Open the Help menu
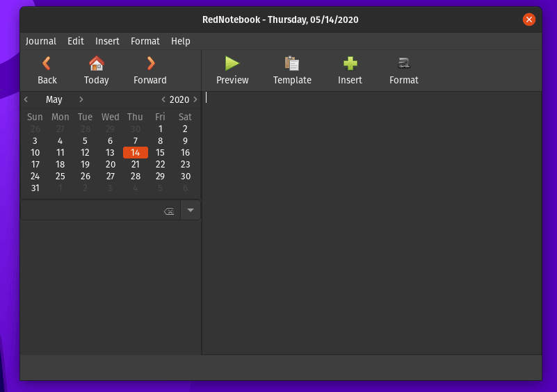 180,41
